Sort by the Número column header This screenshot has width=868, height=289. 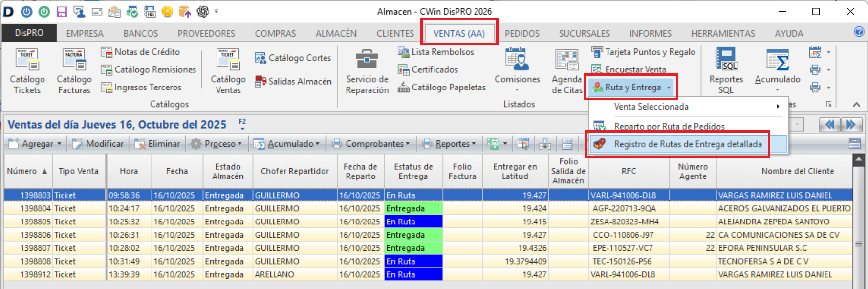[28, 171]
